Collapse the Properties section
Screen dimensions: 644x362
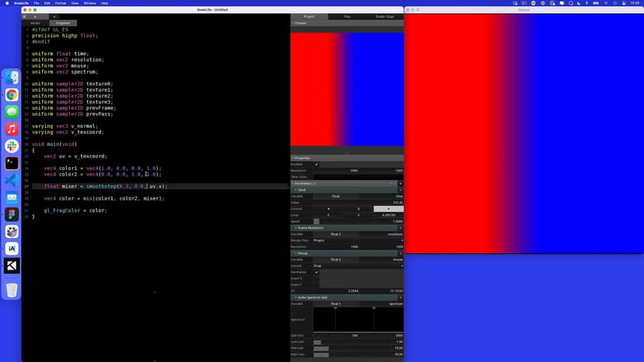click(x=293, y=158)
